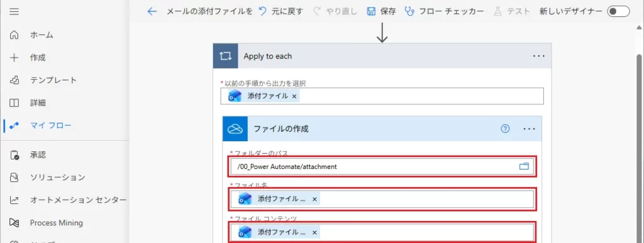Click Outlook icon in ファイル名 token
The height and width of the screenshot is (243, 644).
pyautogui.click(x=245, y=199)
